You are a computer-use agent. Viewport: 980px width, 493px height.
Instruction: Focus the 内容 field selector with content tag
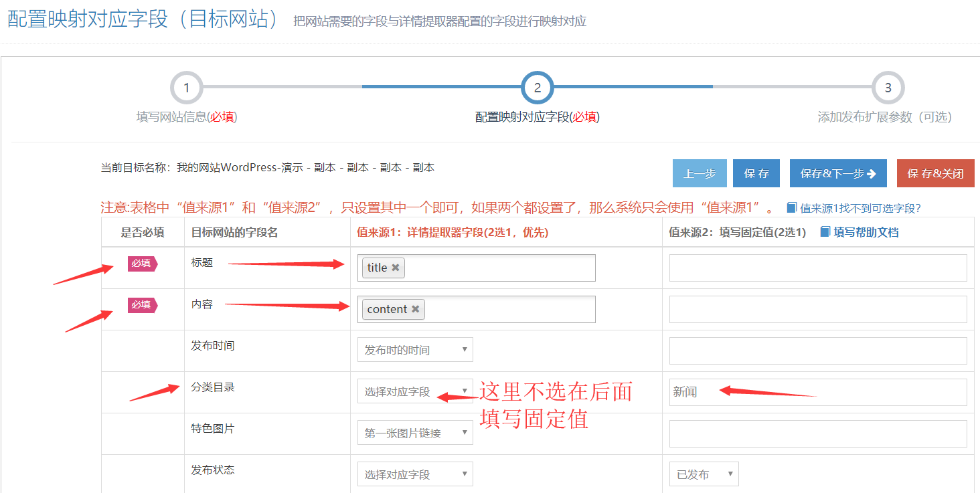click(x=477, y=309)
